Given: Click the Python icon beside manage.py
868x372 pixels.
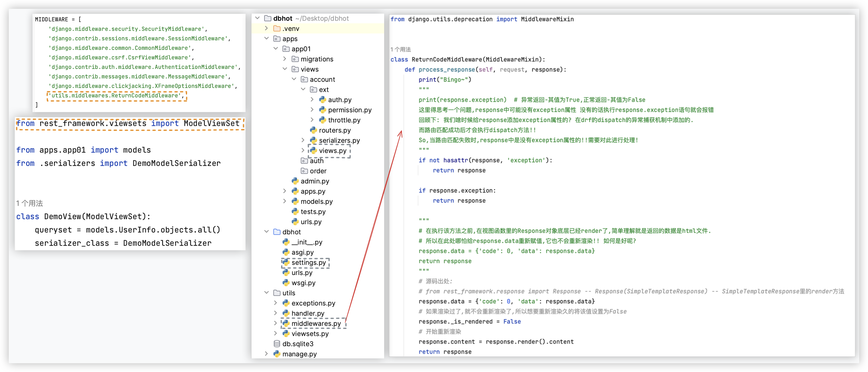Looking at the screenshot, I should point(277,353).
